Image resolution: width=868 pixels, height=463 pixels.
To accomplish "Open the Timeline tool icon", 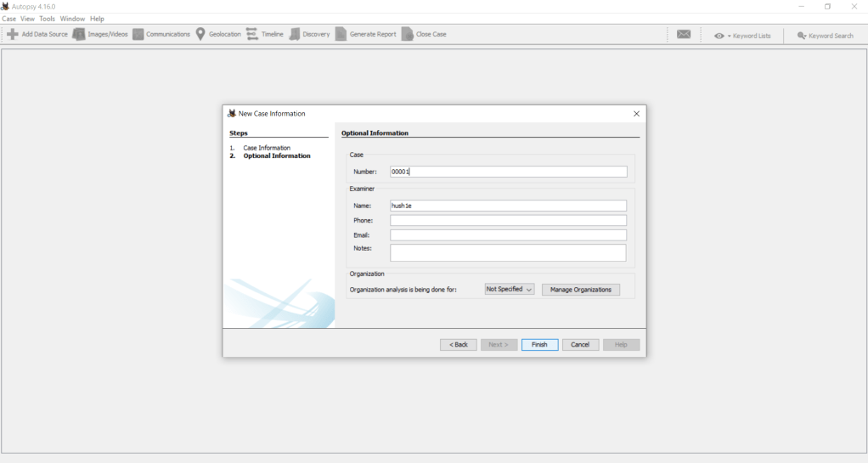I will tap(252, 34).
